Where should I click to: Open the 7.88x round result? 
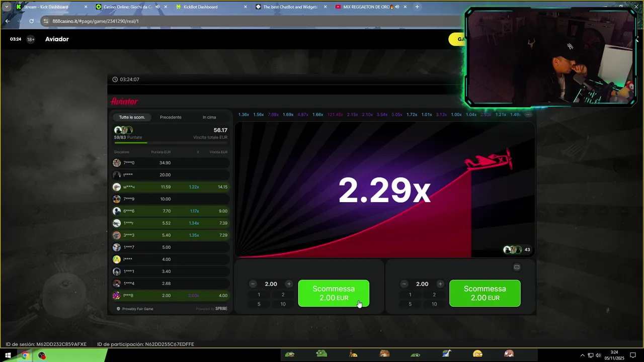coord(273,115)
